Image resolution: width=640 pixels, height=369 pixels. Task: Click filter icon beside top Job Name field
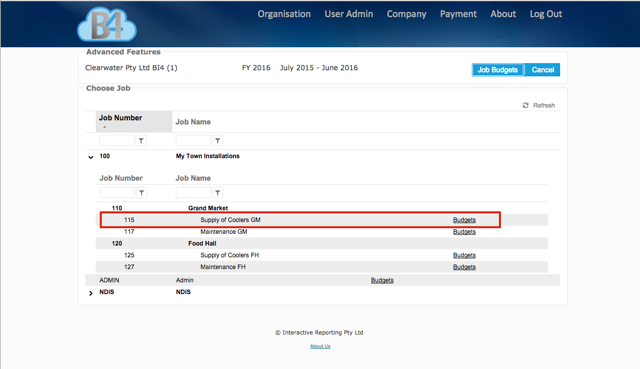218,141
